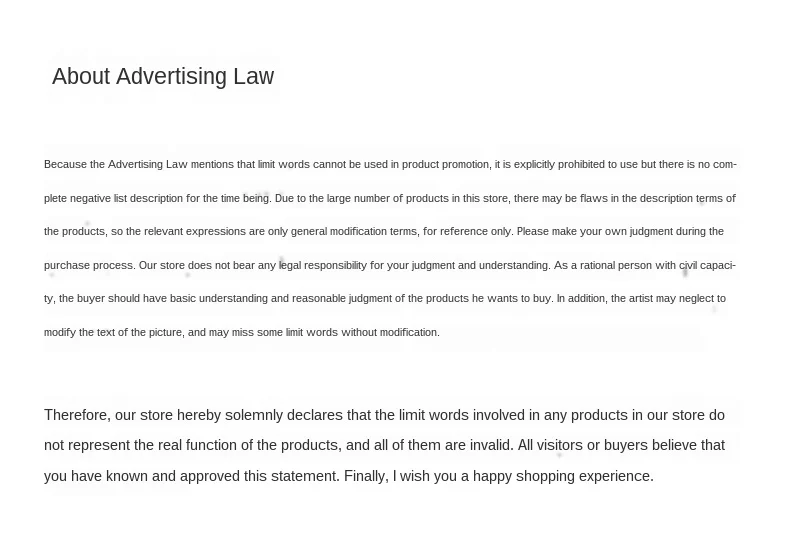Click the word 'Therefore' in larger paragraph
Image resolution: width=790 pixels, height=539 pixels.
click(77, 415)
